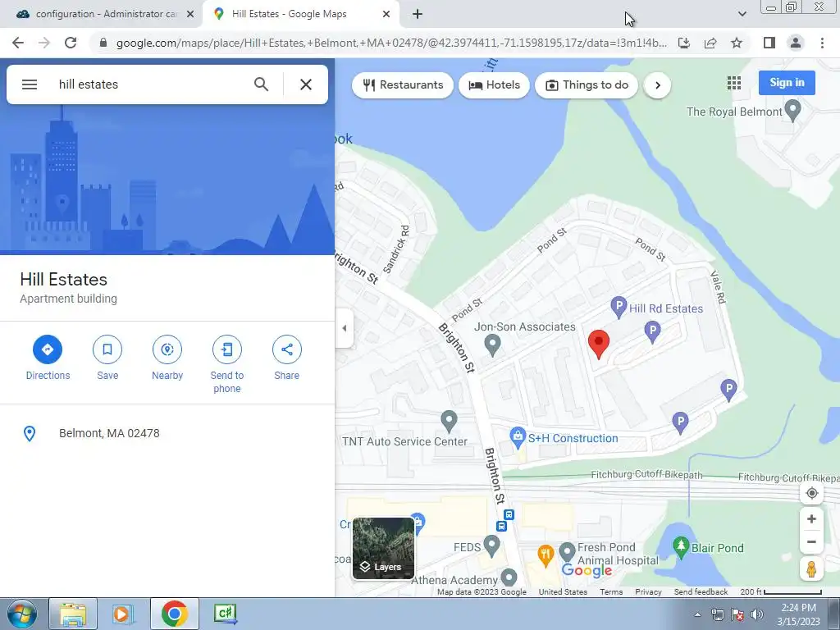This screenshot has height=630, width=840.
Task: Click the search magnifier icon
Action: pyautogui.click(x=262, y=84)
